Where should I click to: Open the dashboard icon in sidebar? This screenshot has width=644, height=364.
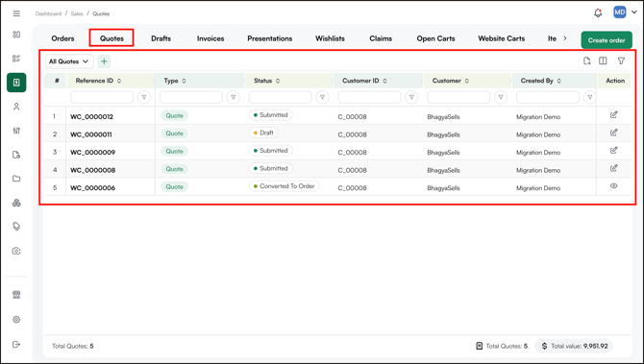[x=16, y=35]
